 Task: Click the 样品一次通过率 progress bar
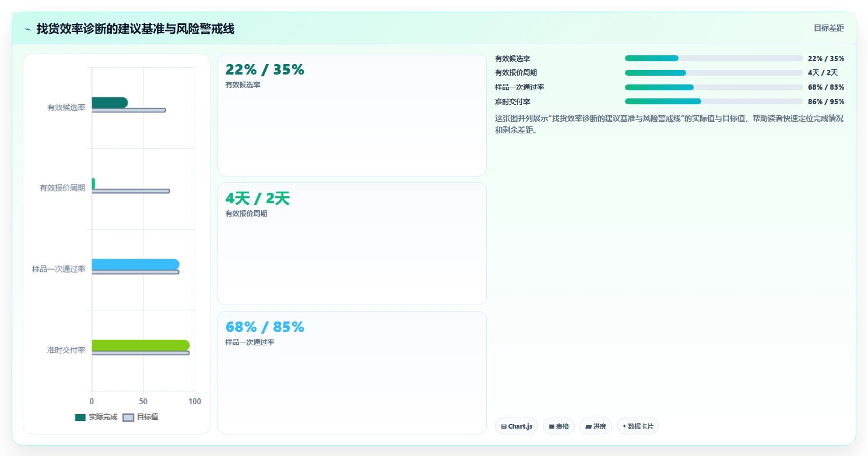714,87
